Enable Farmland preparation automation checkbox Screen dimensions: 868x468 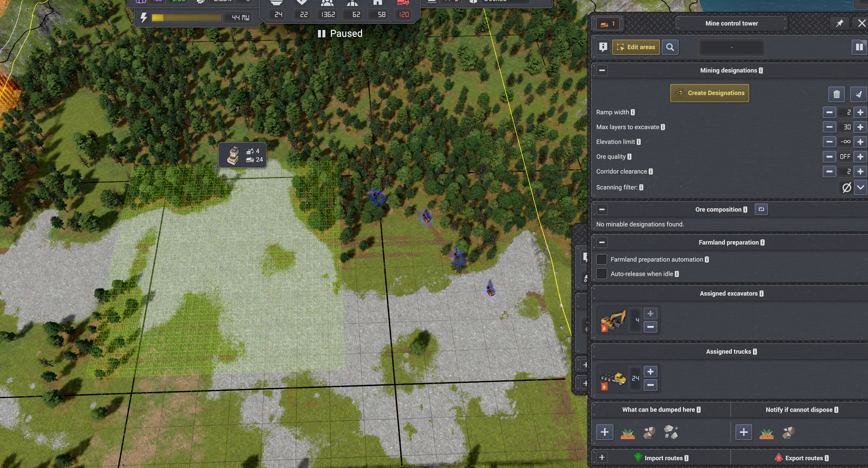[x=602, y=259]
